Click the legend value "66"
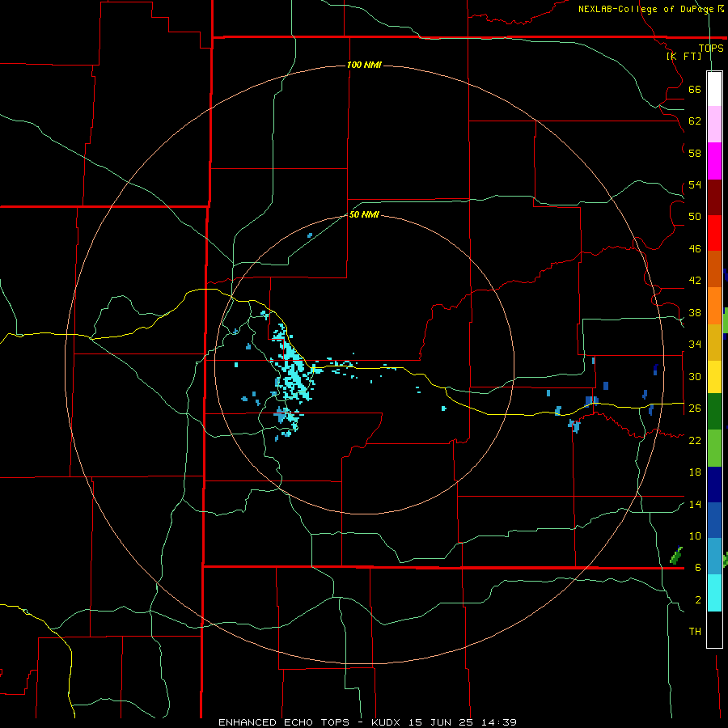The image size is (728, 728). pyautogui.click(x=695, y=90)
